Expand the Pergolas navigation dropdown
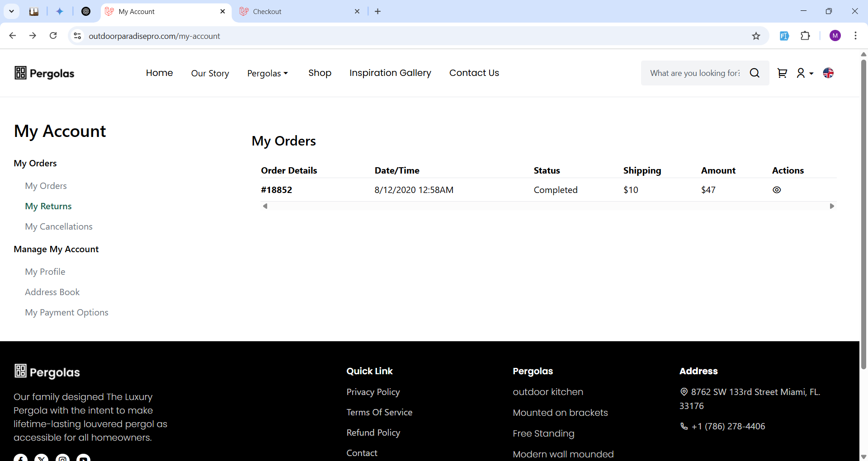868x461 pixels. point(268,73)
